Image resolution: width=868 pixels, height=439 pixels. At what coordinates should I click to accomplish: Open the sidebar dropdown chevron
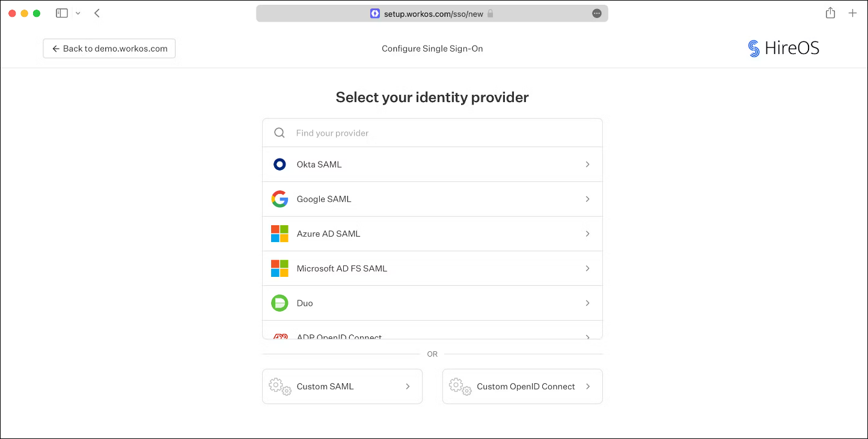pos(78,13)
